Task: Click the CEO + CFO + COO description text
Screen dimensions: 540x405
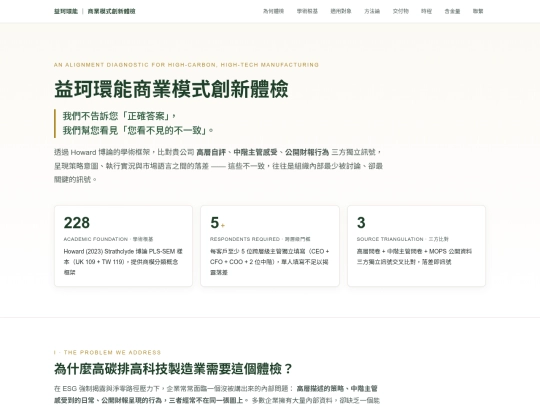Action: pyautogui.click(x=269, y=262)
